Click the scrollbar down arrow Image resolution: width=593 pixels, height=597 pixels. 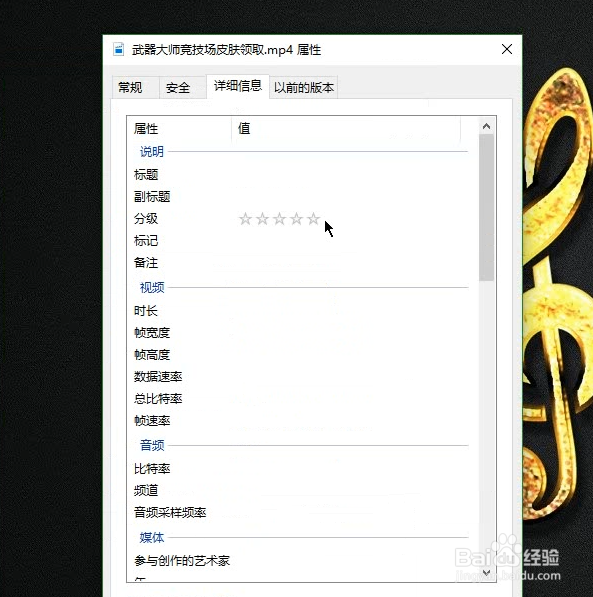click(486, 572)
